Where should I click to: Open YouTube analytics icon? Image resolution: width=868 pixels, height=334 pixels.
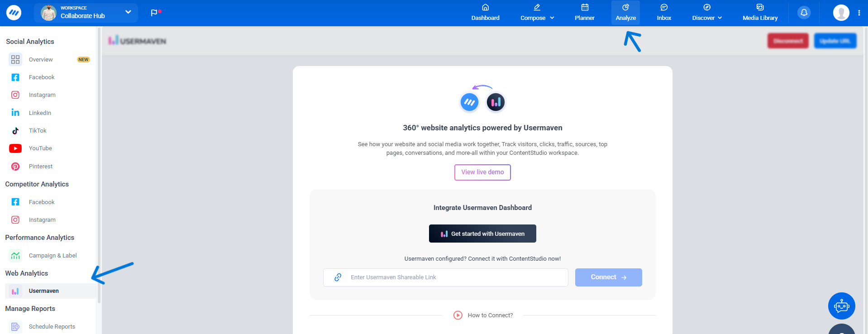pyautogui.click(x=15, y=148)
